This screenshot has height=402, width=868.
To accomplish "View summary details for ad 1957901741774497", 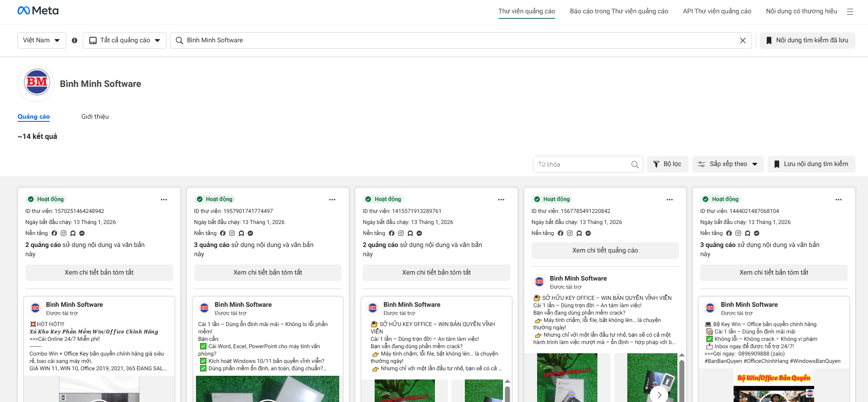I will coord(268,272).
